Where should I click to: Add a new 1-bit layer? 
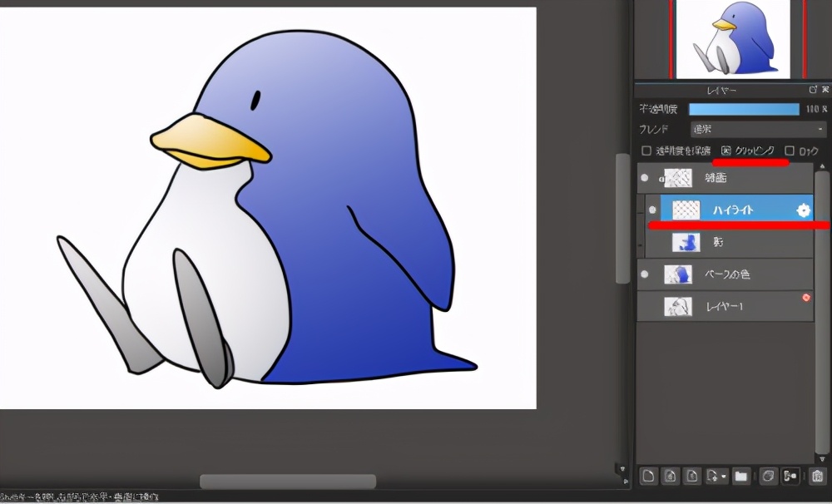coord(692,476)
